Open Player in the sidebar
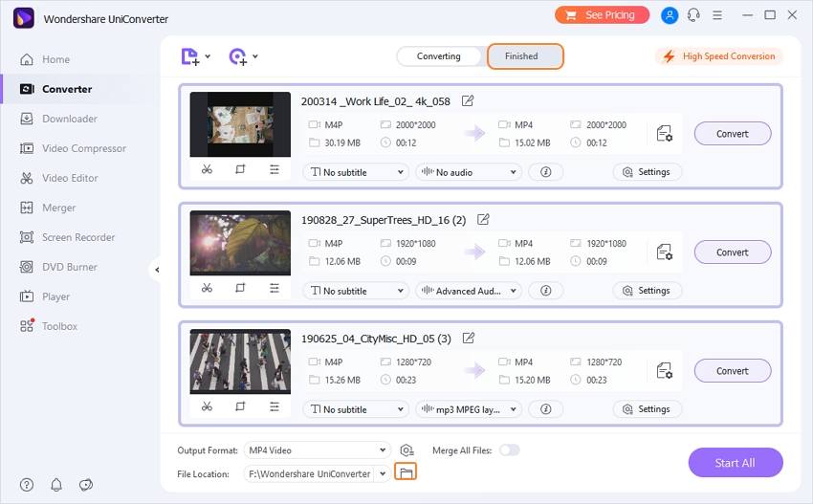Image resolution: width=813 pixels, height=504 pixels. pyautogui.click(x=45, y=296)
